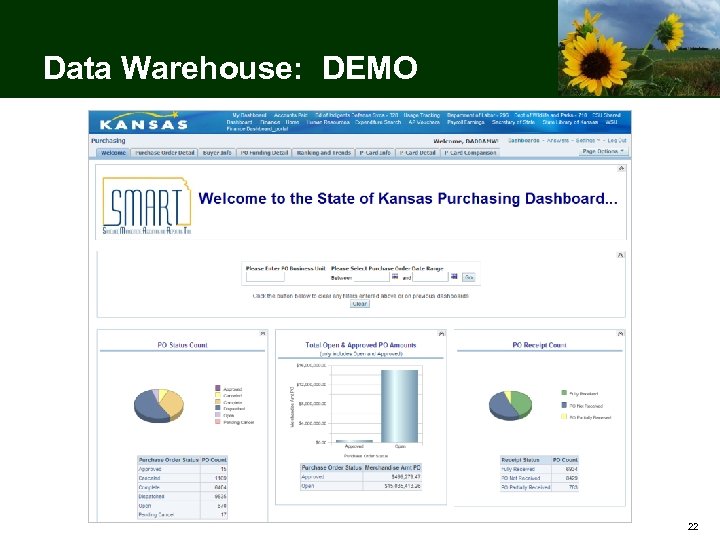This screenshot has height=540, width=720.
Task: Collapse the Welcome banner section
Action: coord(621,168)
